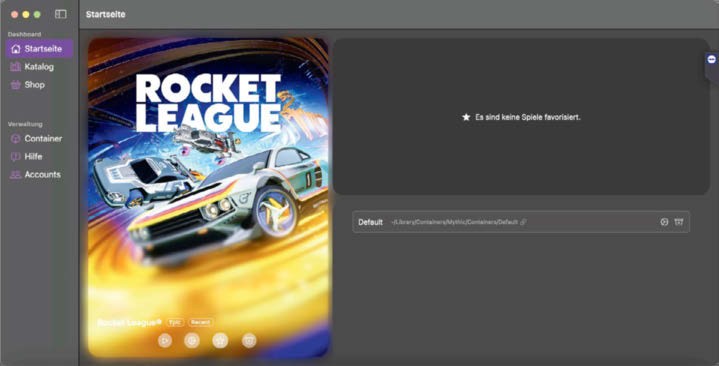This screenshot has height=366, width=719.
Task: Open the Container management page
Action: coord(36,139)
